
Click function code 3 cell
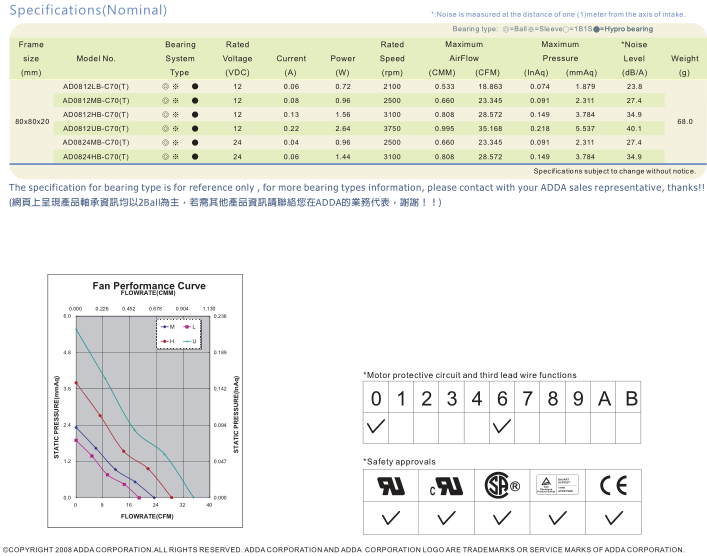click(x=452, y=399)
